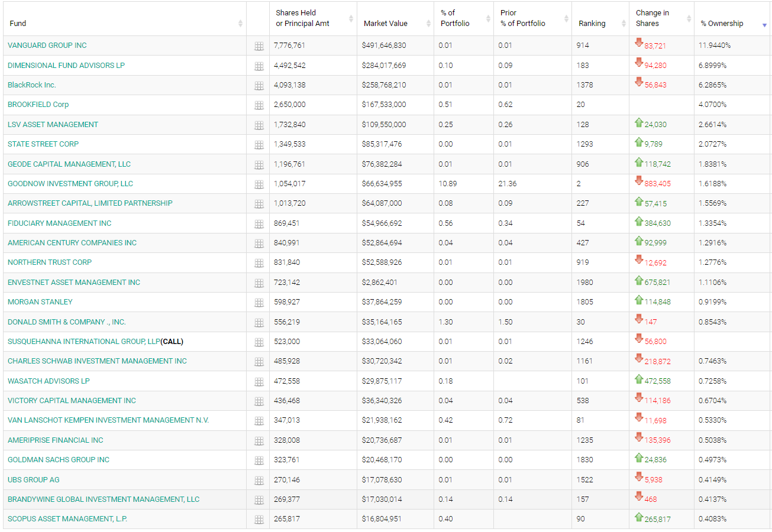Click grid icon in Envestnet Asset Management row
The width and height of the screenshot is (772, 532).
pos(259,283)
